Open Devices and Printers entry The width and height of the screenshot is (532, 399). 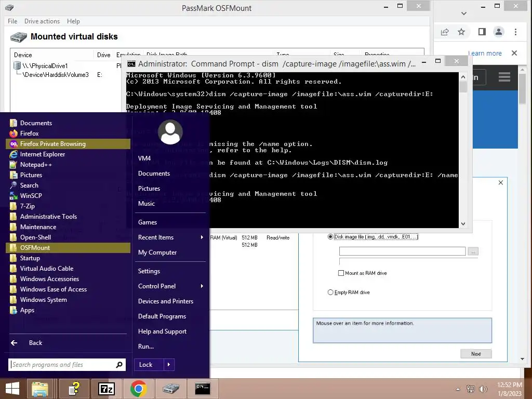166,301
